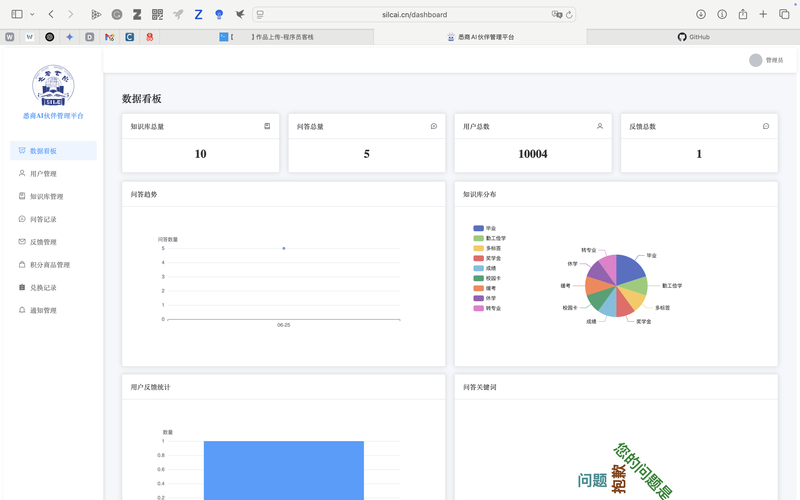Click the blue lightbulb extension icon

coord(219,14)
